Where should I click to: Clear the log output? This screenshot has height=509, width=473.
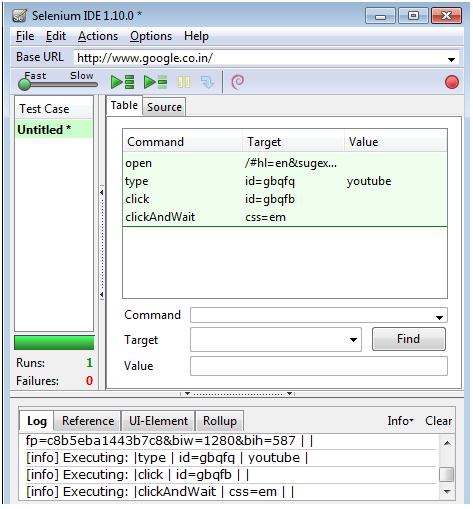point(438,421)
